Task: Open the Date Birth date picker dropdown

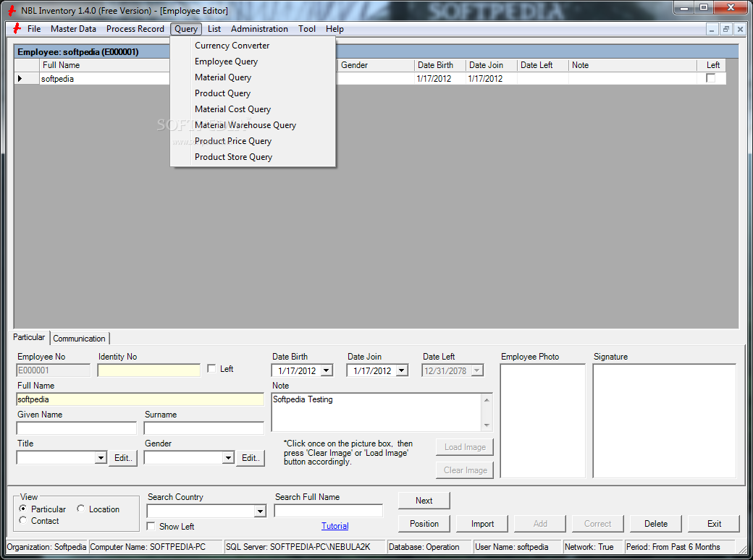Action: coord(327,370)
